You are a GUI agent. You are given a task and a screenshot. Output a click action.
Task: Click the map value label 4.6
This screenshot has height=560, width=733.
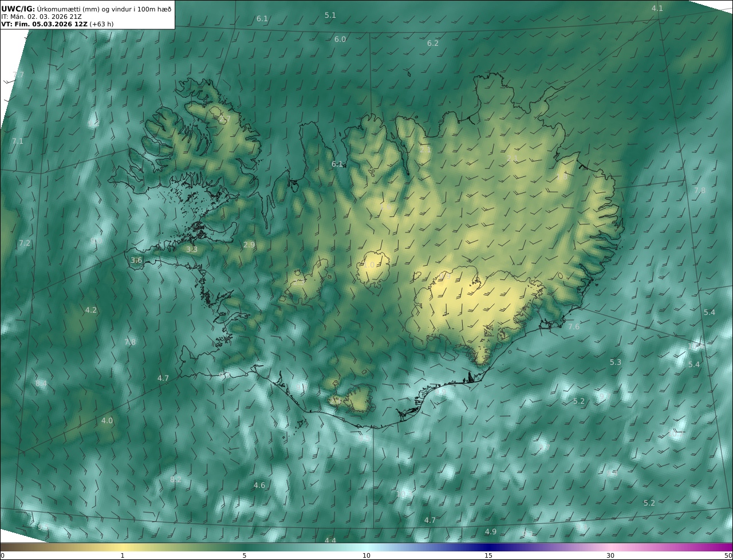coord(259,486)
